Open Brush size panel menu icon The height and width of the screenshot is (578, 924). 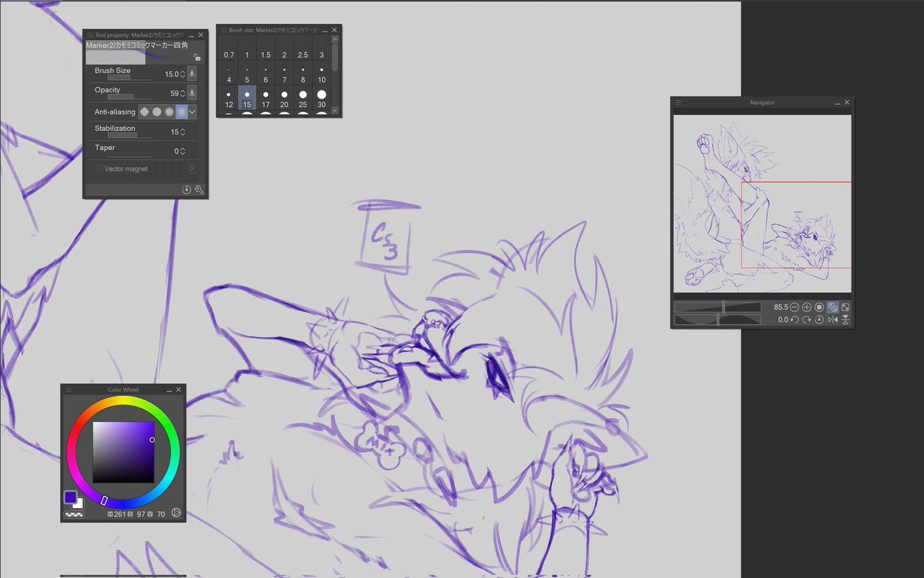pyautogui.click(x=223, y=31)
